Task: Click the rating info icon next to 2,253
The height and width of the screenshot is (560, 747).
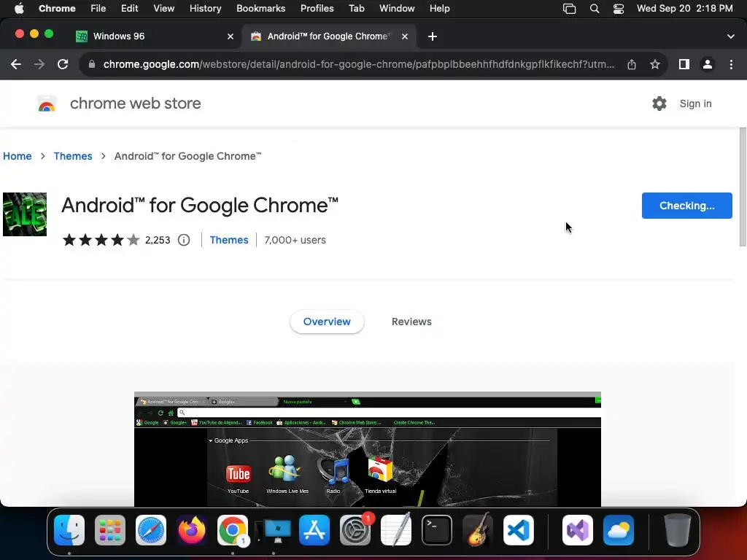Action: point(184,240)
